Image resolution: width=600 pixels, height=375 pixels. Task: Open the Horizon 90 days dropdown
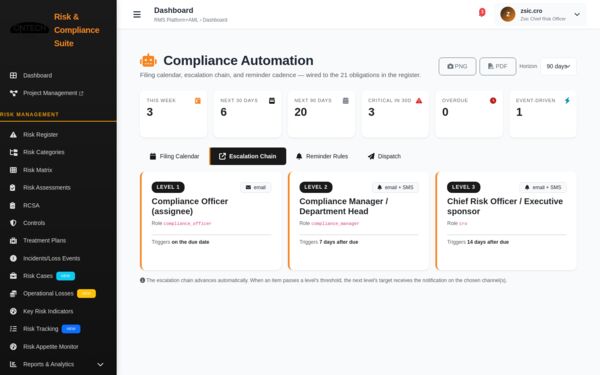point(558,66)
